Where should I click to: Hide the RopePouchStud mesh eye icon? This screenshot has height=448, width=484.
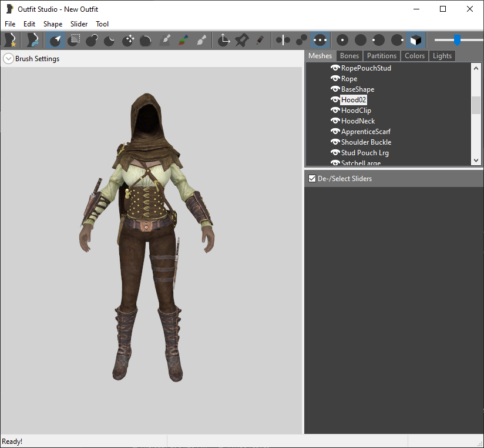(x=335, y=68)
